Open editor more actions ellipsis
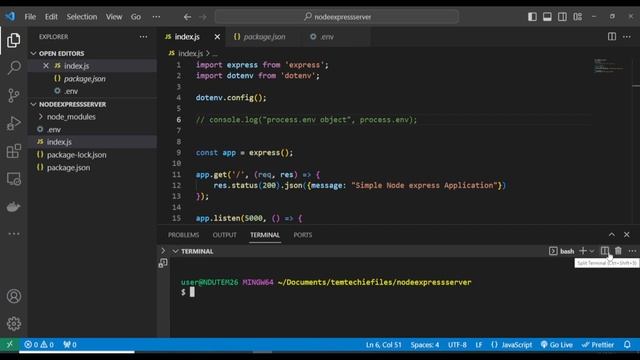The height and width of the screenshot is (360, 640). click(627, 37)
